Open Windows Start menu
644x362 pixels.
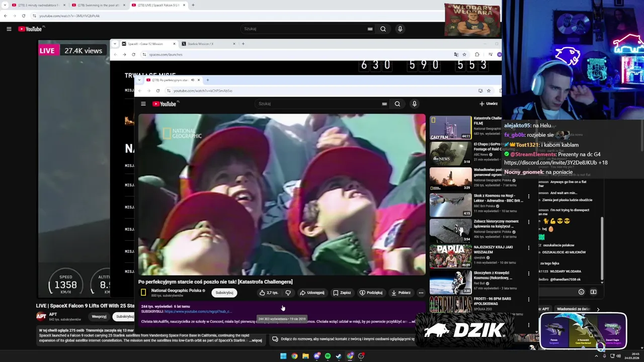pos(283,356)
